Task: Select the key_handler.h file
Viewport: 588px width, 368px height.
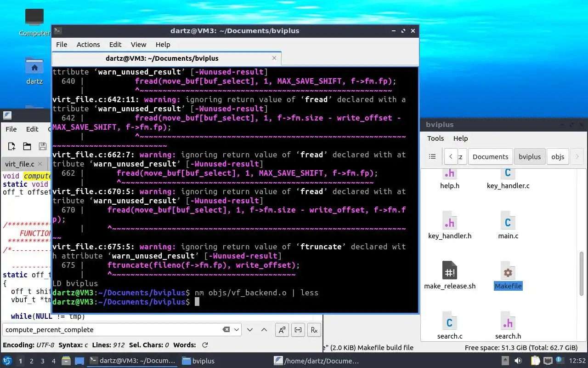Action: coord(450,225)
